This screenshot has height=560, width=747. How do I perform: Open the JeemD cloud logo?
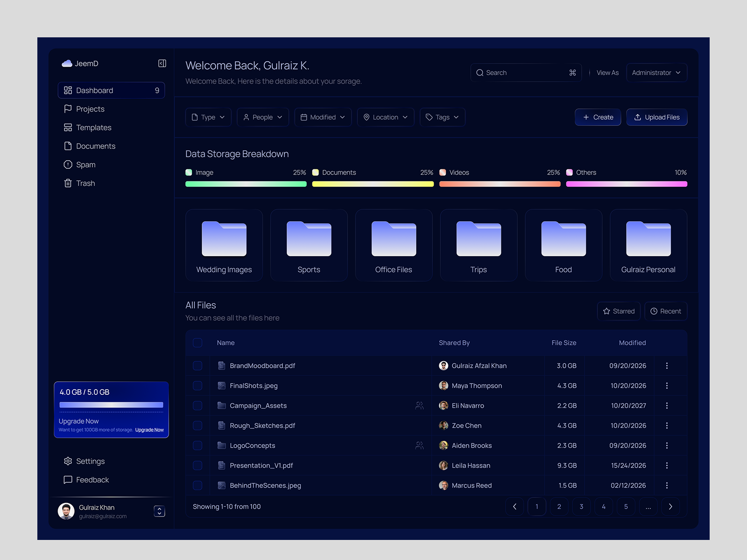[67, 63]
